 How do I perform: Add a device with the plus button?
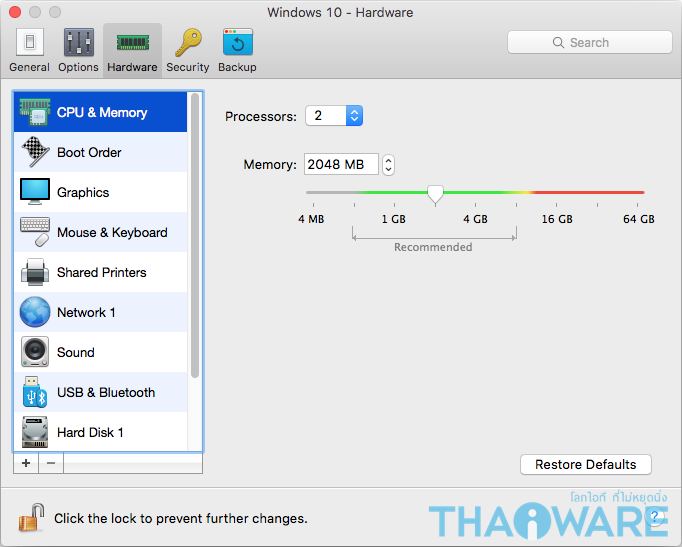pyautogui.click(x=26, y=463)
